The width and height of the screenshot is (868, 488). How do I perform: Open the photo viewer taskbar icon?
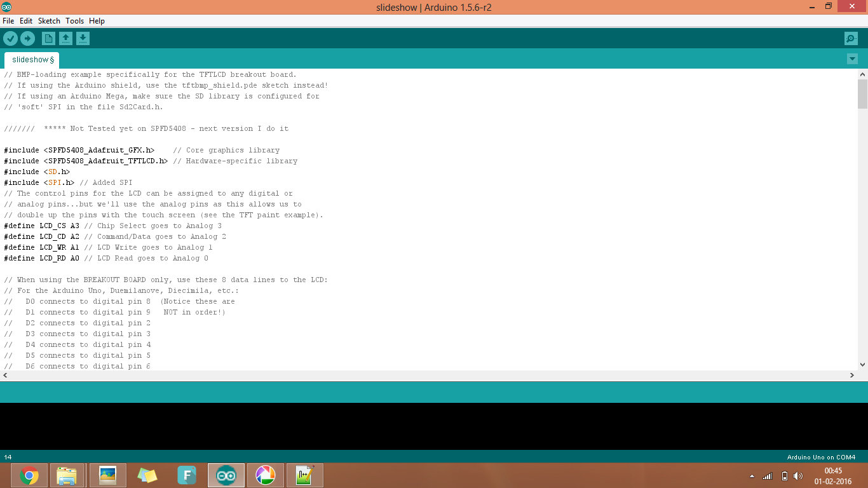[108, 475]
